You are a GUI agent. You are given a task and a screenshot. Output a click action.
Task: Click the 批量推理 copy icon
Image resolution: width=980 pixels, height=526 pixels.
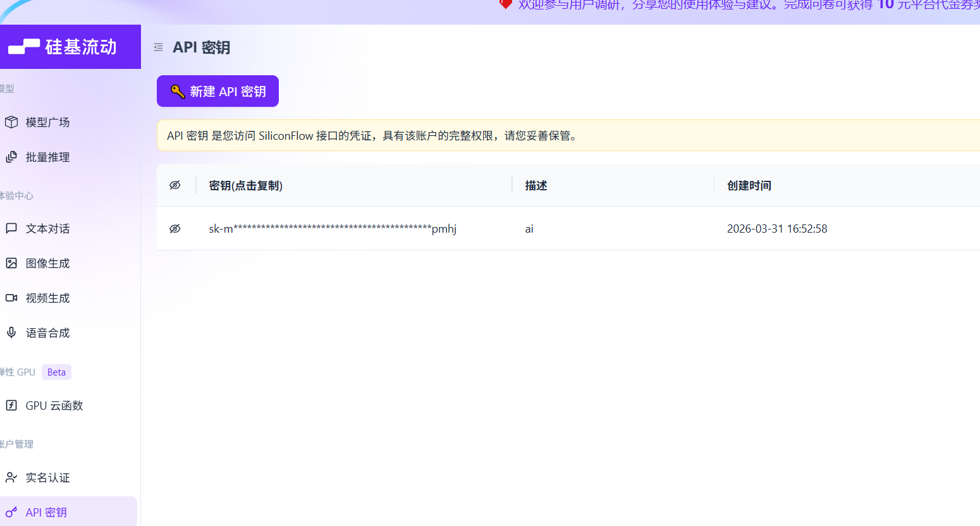click(x=11, y=157)
